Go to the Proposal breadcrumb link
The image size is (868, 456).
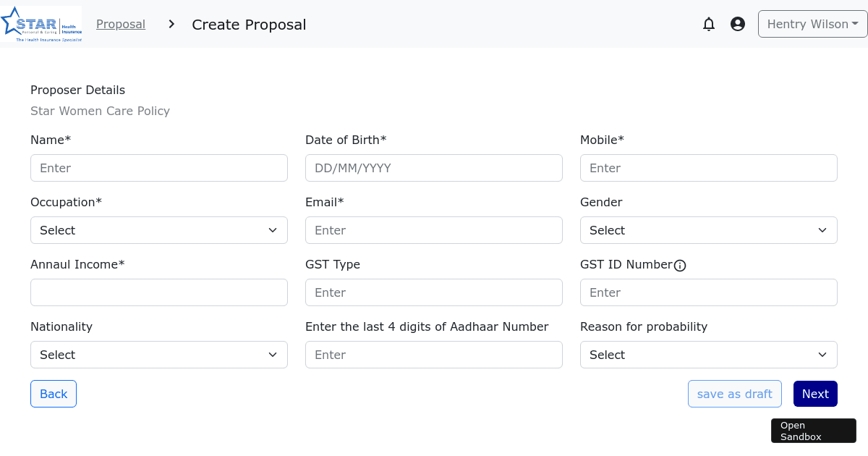pyautogui.click(x=121, y=24)
